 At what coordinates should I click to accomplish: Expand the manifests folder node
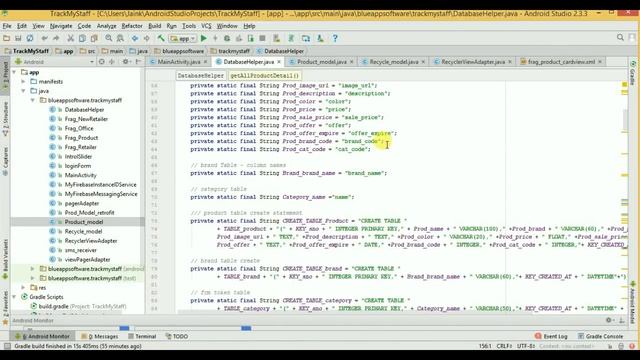point(24,82)
